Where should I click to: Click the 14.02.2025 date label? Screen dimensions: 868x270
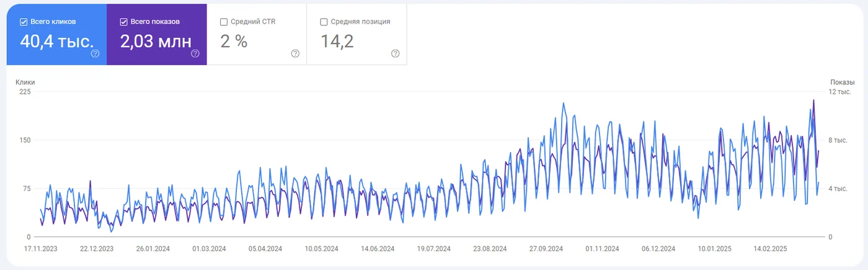click(771, 249)
